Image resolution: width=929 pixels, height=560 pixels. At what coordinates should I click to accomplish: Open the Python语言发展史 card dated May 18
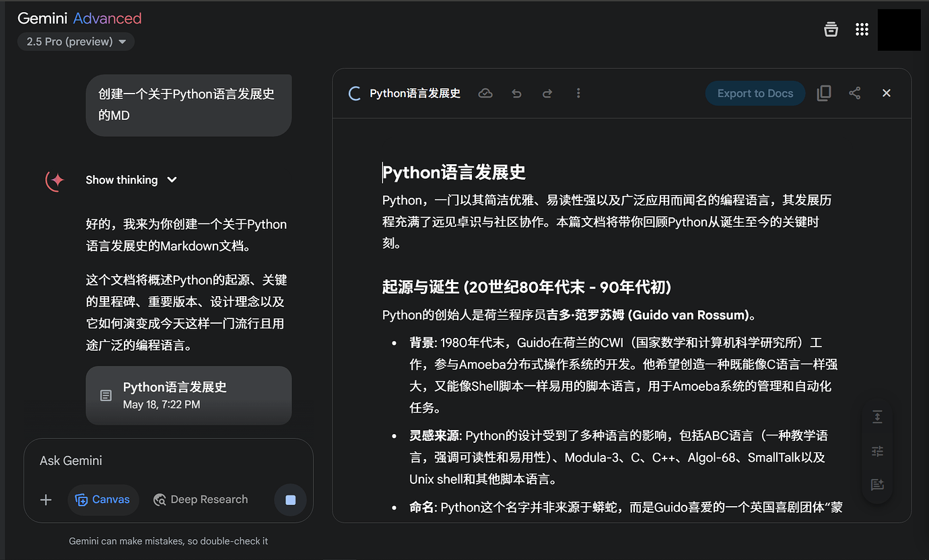coord(188,395)
